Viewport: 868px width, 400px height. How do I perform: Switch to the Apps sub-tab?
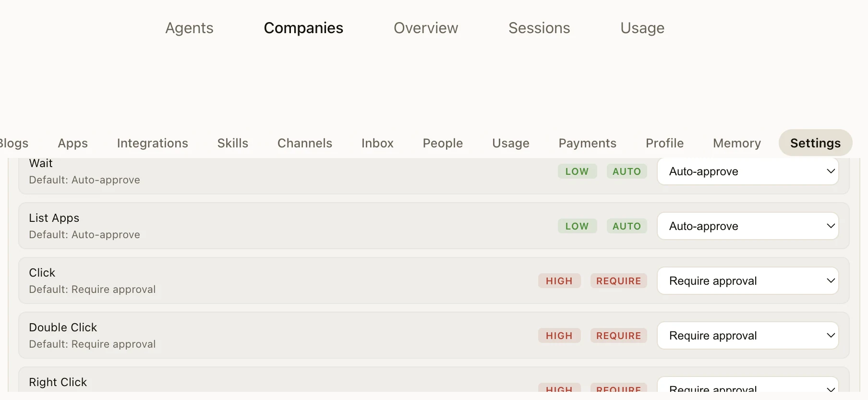pyautogui.click(x=72, y=143)
